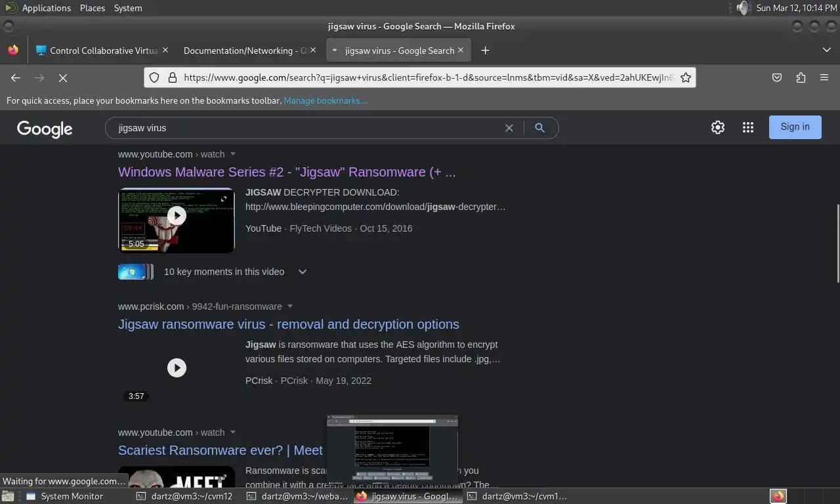
Task: Click the Scariest Ransomware MEET thumbnail
Action: pos(176,477)
